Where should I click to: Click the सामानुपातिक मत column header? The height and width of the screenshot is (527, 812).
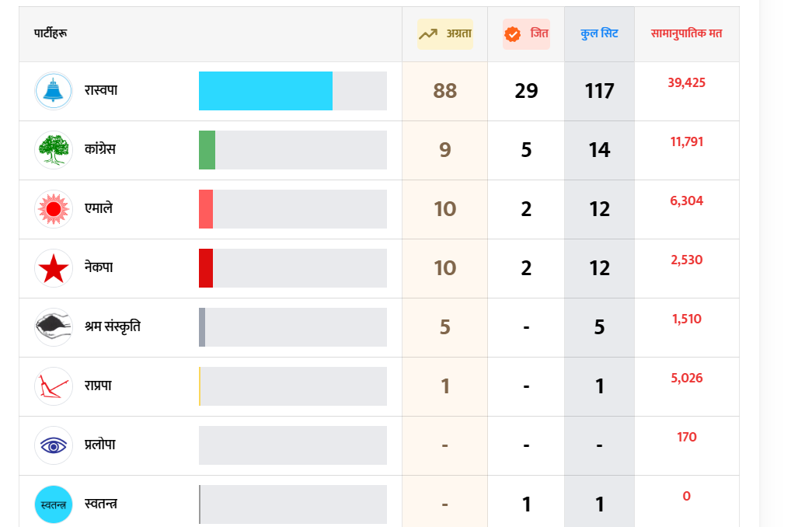pyautogui.click(x=686, y=34)
